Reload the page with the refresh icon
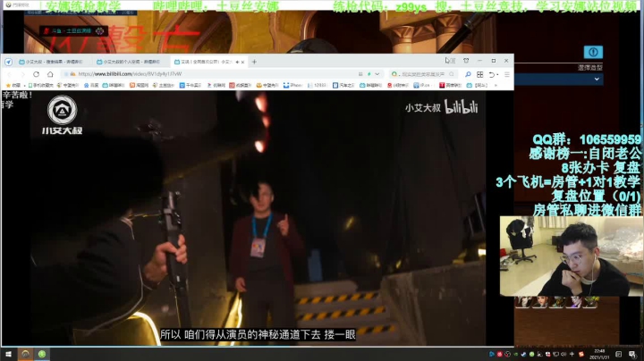Image resolution: width=644 pixels, height=361 pixels. tap(36, 74)
